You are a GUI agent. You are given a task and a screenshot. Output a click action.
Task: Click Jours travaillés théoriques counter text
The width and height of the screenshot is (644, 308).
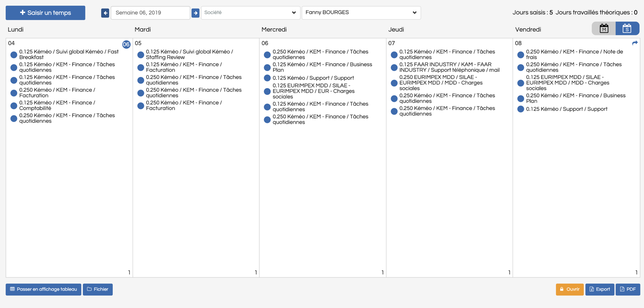coord(596,13)
